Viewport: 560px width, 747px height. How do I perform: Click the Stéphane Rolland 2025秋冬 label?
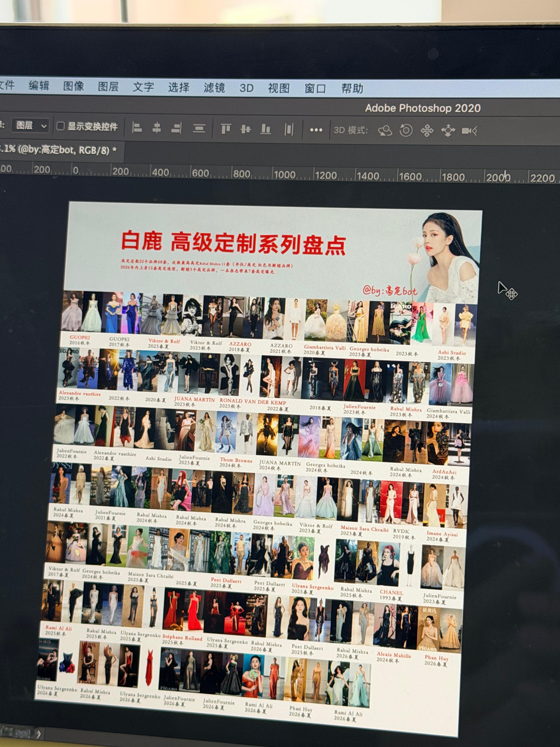coord(182,639)
